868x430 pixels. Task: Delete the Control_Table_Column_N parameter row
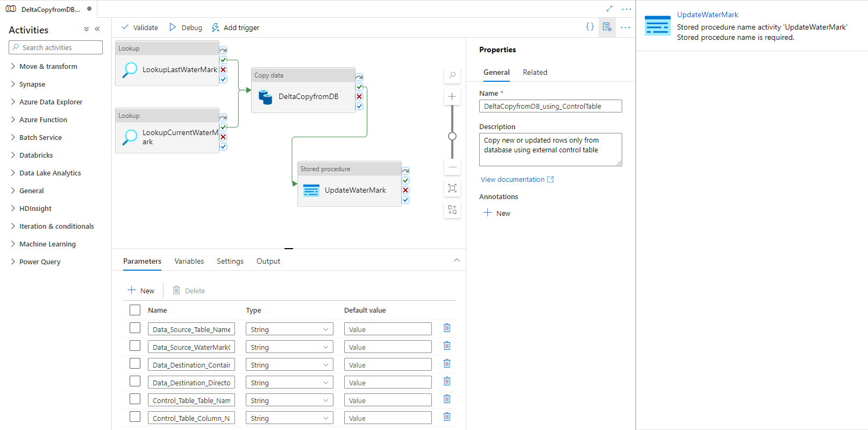pos(447,417)
